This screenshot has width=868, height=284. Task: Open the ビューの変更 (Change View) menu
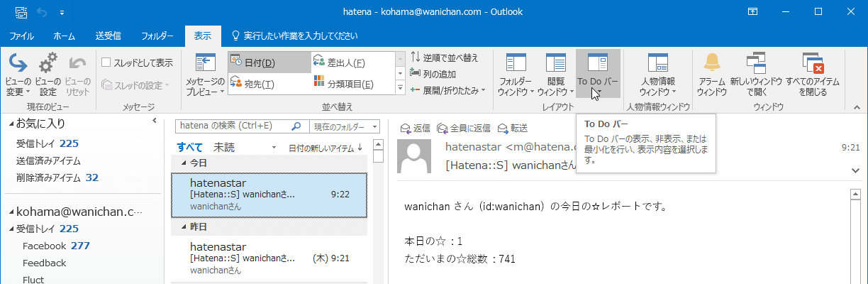tap(17, 75)
